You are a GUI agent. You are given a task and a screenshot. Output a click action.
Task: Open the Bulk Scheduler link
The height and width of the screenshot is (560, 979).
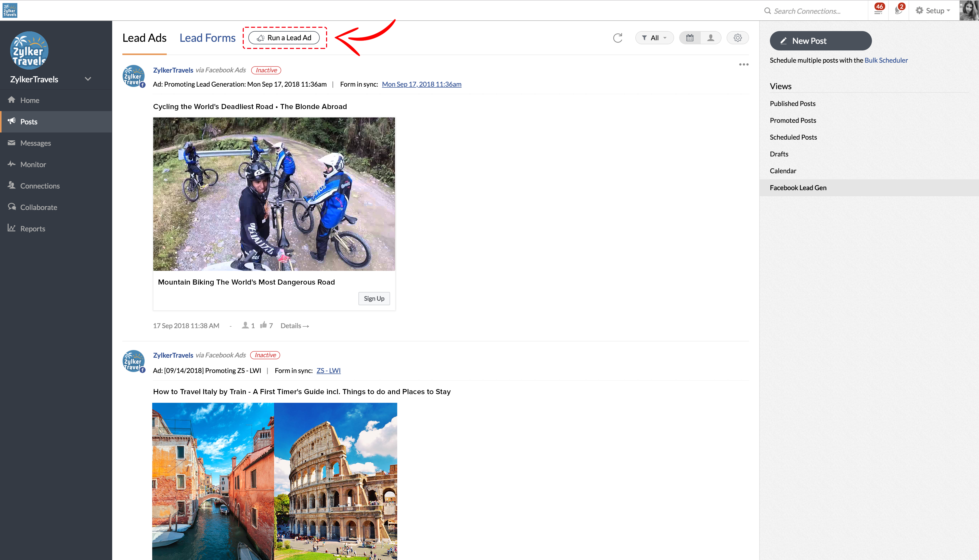pos(886,60)
